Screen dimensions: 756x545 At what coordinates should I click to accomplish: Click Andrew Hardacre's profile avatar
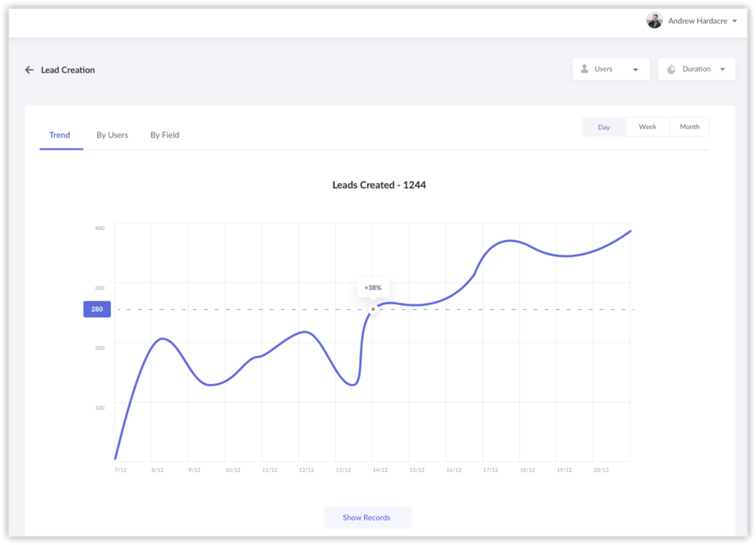[654, 21]
